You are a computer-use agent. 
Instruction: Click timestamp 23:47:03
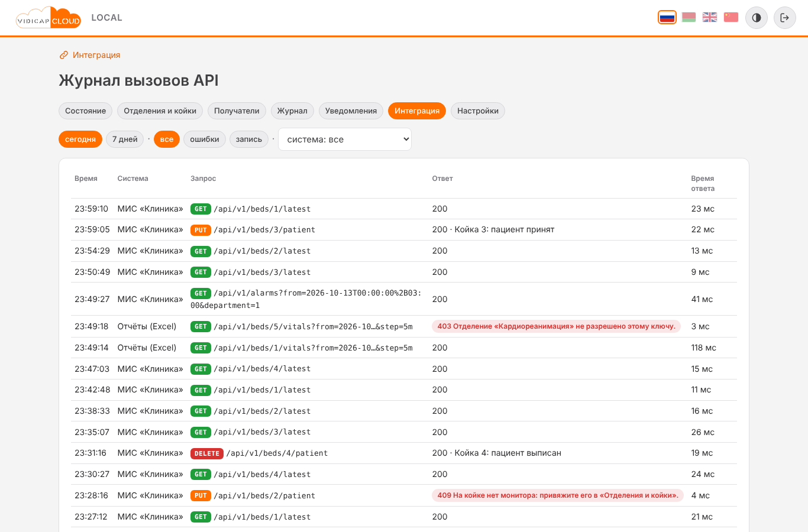[92, 369]
